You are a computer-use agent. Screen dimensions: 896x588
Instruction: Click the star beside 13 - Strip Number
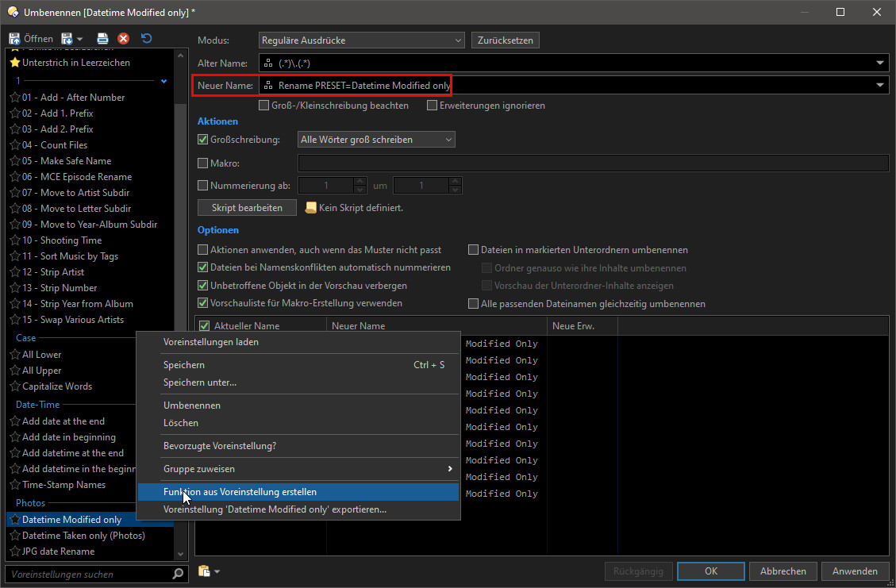(15, 288)
